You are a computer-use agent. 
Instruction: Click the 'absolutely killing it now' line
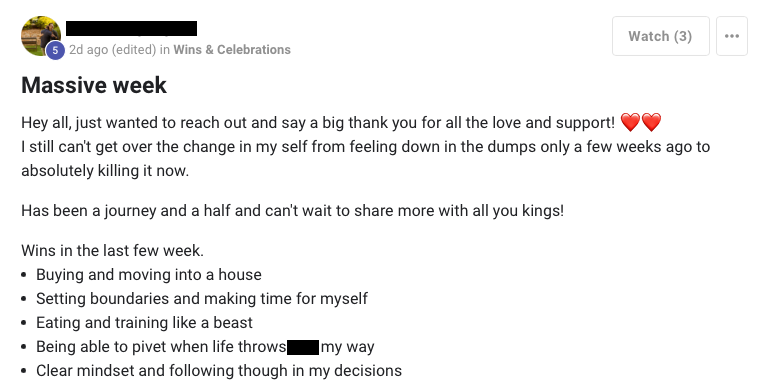tap(105, 171)
